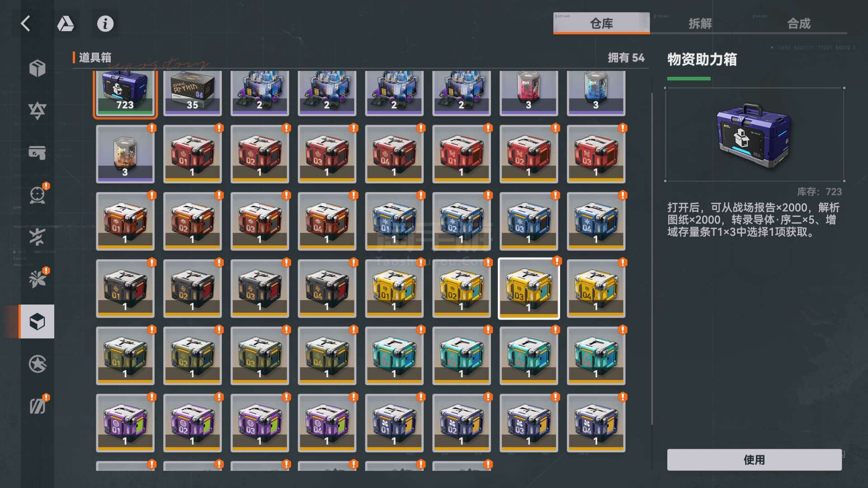Open the character face sidebar icon

point(37,195)
